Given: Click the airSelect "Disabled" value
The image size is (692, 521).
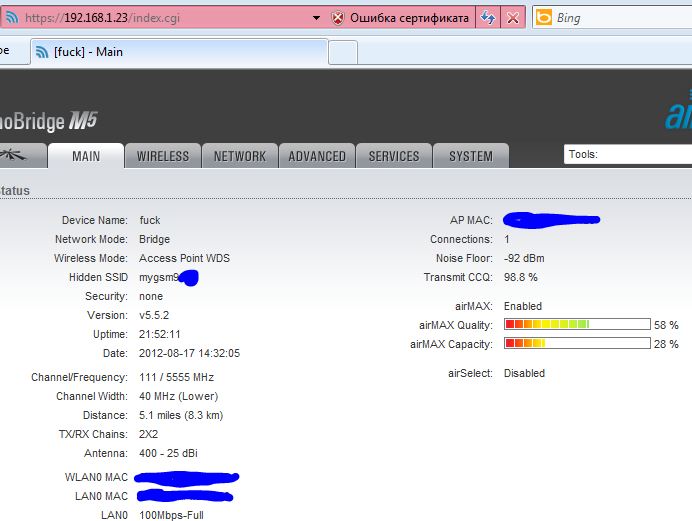Looking at the screenshot, I should tap(524, 373).
